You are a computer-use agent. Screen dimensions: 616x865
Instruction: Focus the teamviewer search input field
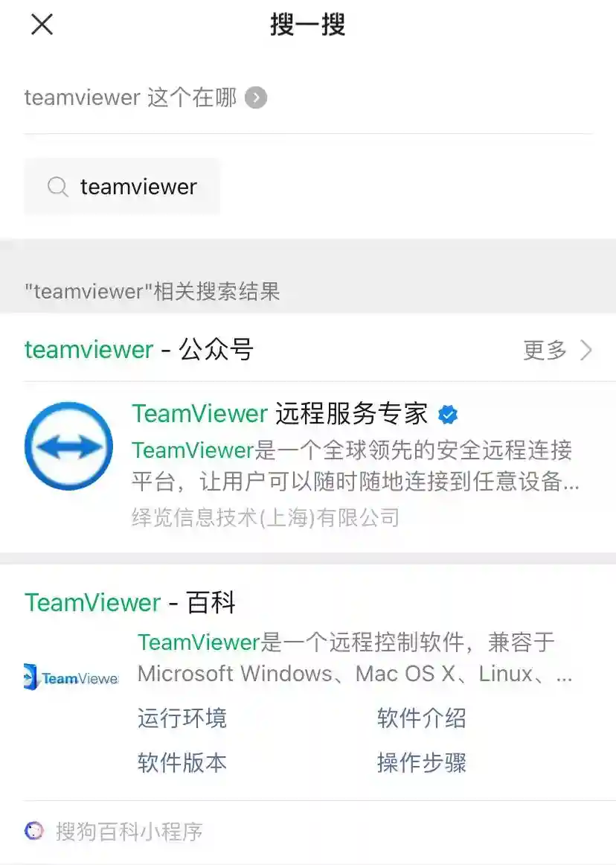click(122, 186)
